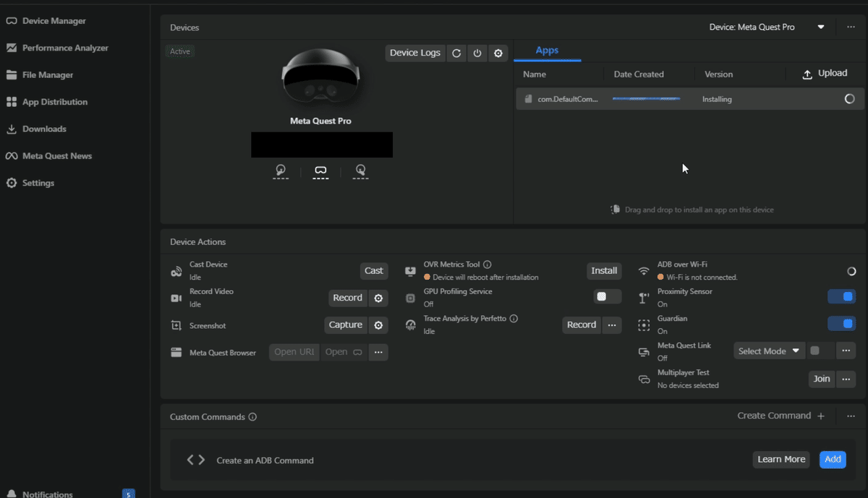
Task: Open Meta Quest Link more options
Action: [x=846, y=351]
